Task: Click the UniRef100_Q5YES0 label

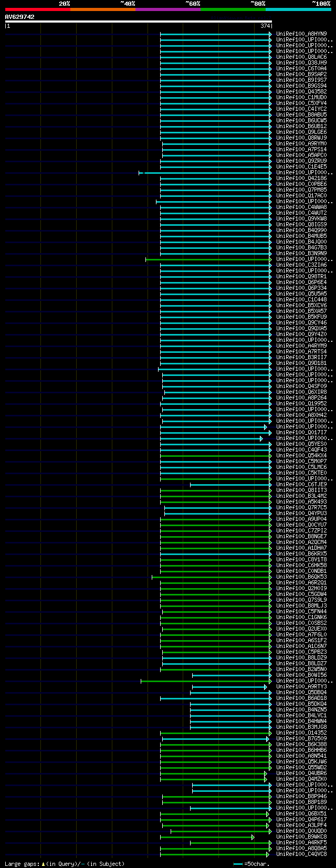Action: [301, 444]
